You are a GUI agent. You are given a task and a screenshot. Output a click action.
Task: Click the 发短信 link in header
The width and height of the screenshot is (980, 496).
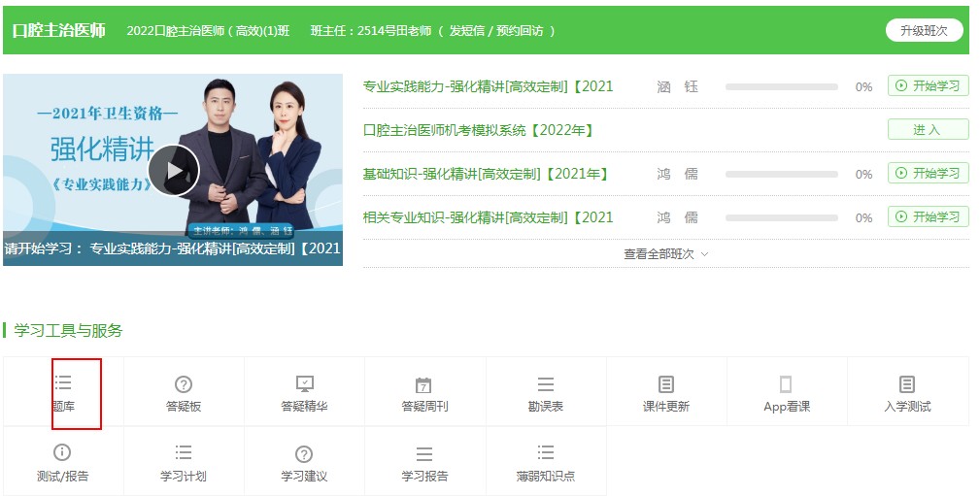[469, 31]
